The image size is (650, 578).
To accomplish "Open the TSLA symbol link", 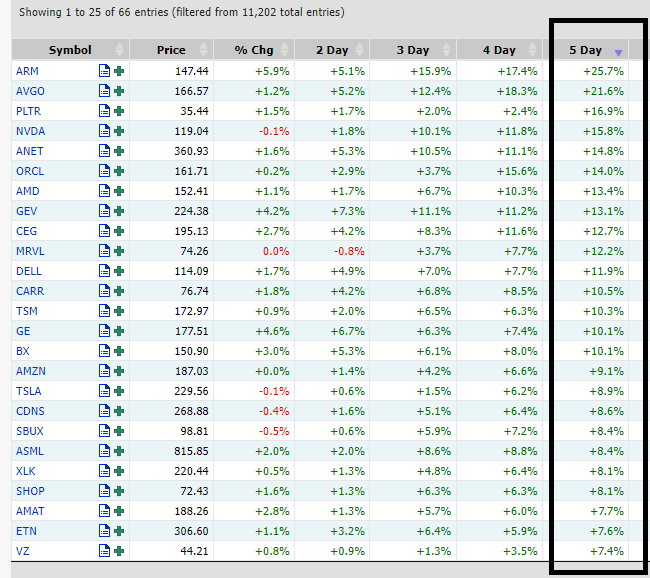I will coord(29,391).
